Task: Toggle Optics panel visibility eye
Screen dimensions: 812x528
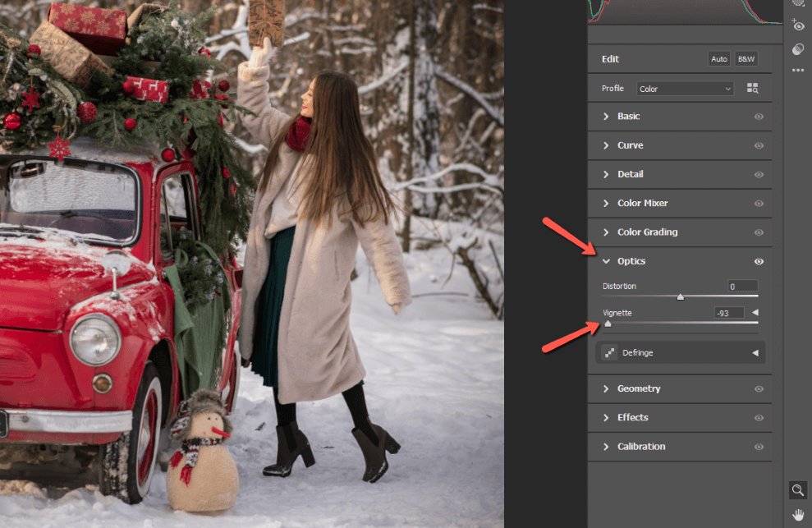Action: click(759, 262)
